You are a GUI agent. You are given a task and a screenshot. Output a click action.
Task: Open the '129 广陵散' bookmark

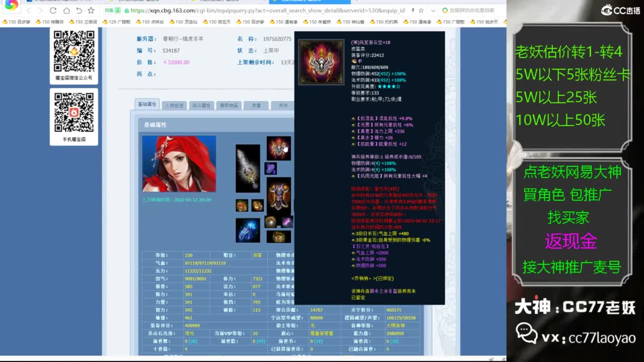(116, 22)
